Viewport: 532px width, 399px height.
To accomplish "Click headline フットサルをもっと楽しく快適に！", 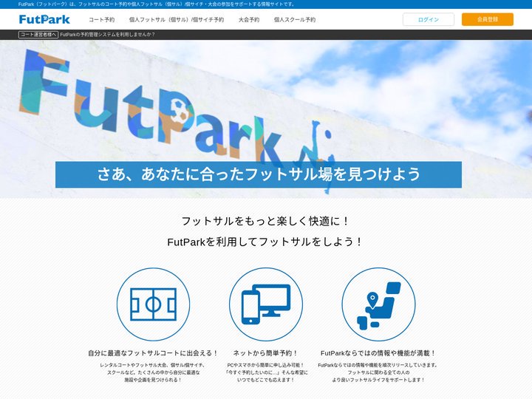I will coord(266,221).
